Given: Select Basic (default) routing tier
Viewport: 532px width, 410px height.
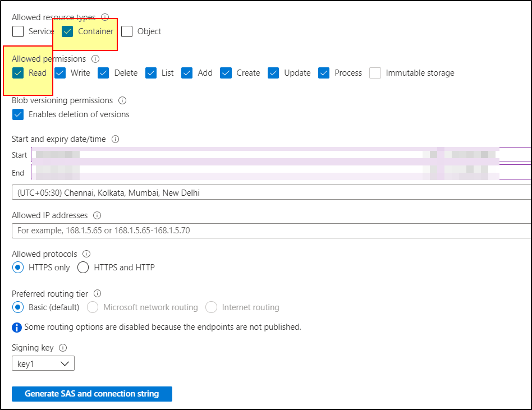Looking at the screenshot, I should [18, 307].
